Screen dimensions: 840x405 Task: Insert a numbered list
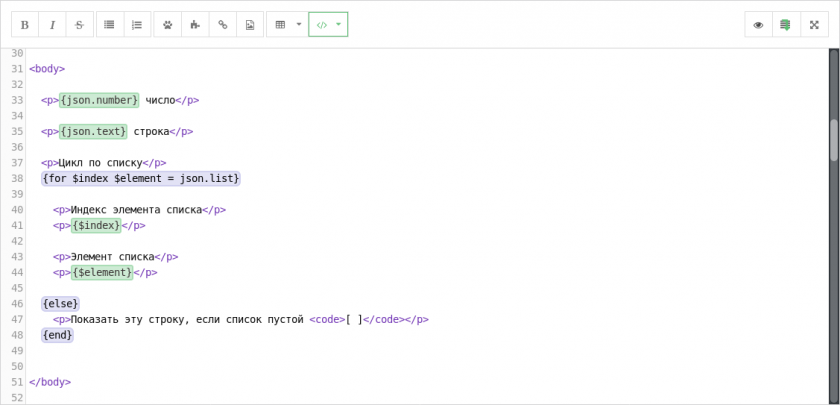137,25
